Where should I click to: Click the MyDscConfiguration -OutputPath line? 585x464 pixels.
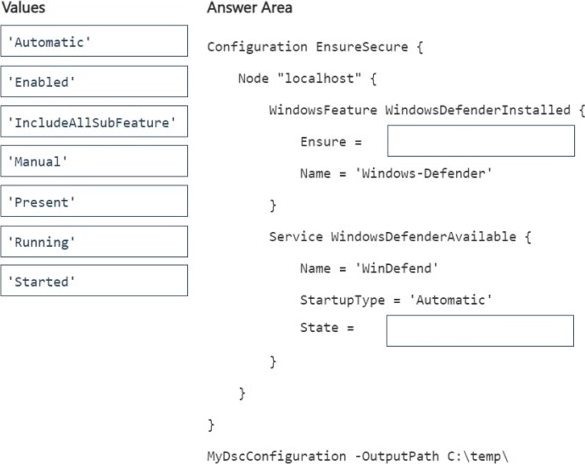[358, 456]
